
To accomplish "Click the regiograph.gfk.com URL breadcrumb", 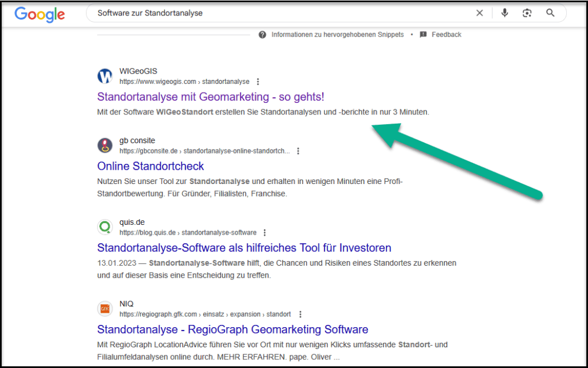I will 205,314.
